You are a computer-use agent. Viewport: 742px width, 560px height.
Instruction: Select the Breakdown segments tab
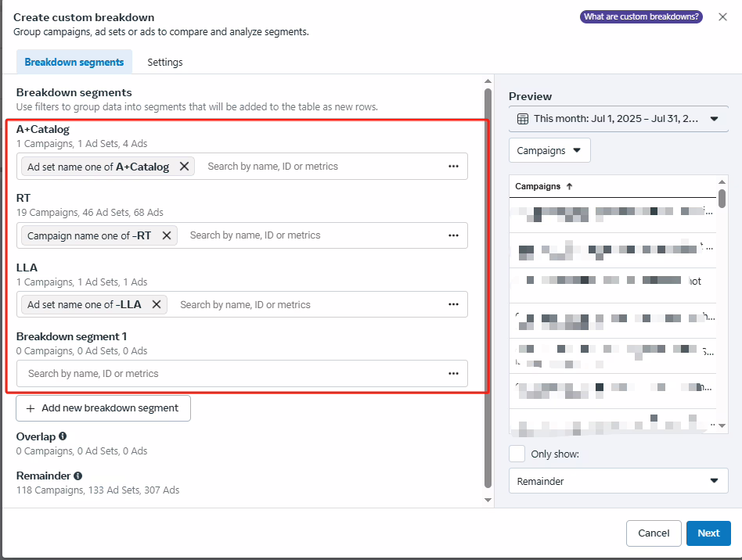74,62
